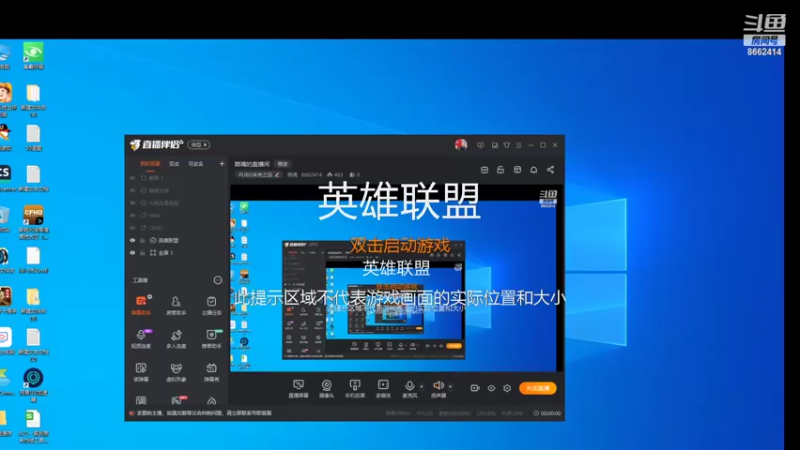Mute the 扬声器 speaker icon

pyautogui.click(x=438, y=385)
